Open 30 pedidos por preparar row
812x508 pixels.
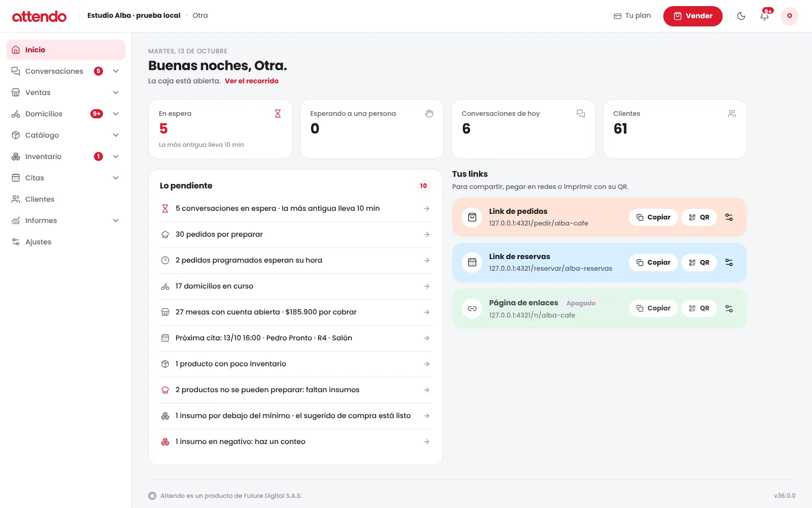(295, 235)
